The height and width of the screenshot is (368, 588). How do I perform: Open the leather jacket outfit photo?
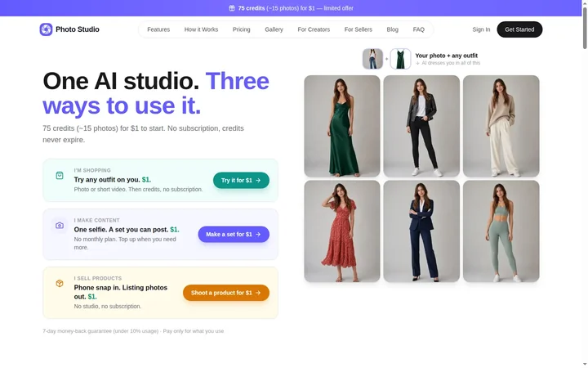point(421,126)
